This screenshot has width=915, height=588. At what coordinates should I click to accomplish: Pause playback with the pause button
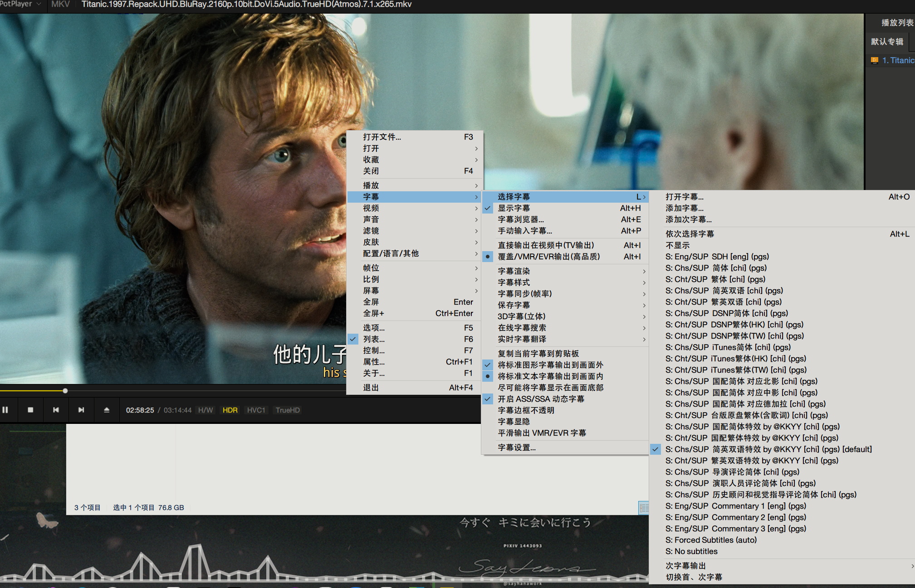click(x=5, y=410)
